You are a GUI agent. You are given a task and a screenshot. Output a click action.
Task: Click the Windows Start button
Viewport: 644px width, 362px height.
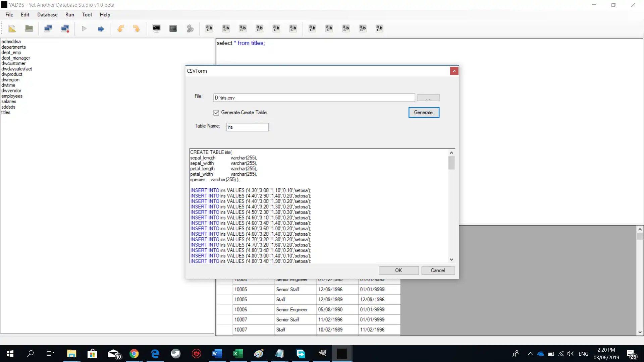tap(10, 354)
